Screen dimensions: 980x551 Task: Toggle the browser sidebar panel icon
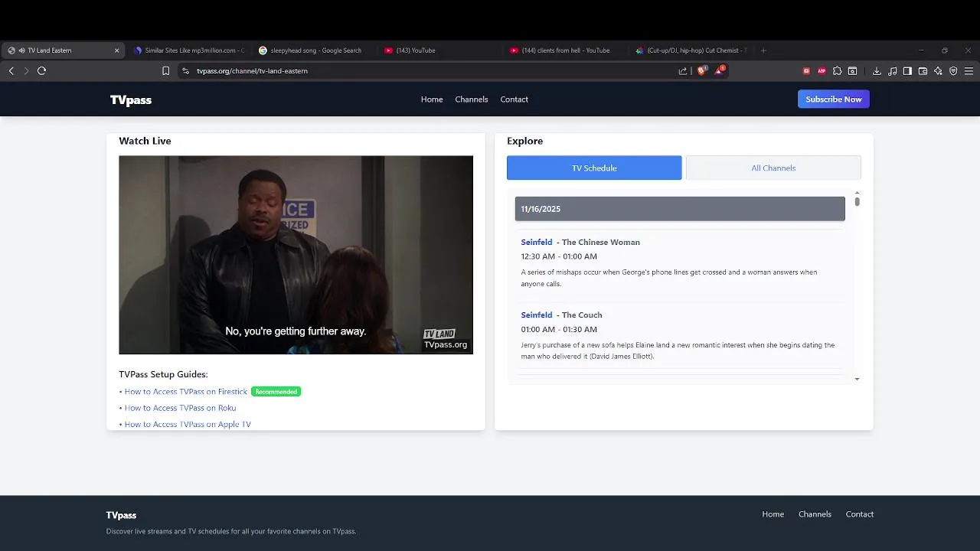tap(907, 70)
